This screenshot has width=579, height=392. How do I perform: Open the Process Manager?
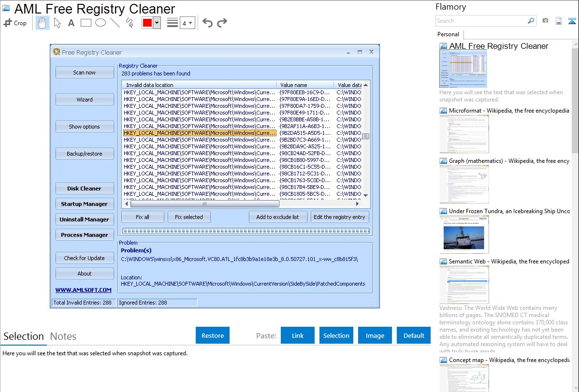[x=85, y=234]
